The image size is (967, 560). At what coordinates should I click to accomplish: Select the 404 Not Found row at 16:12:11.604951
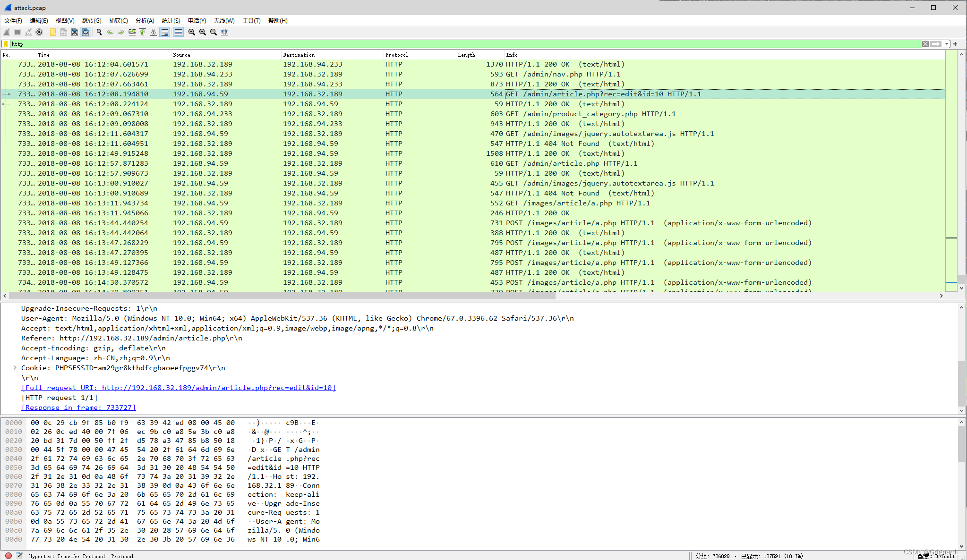point(472,144)
